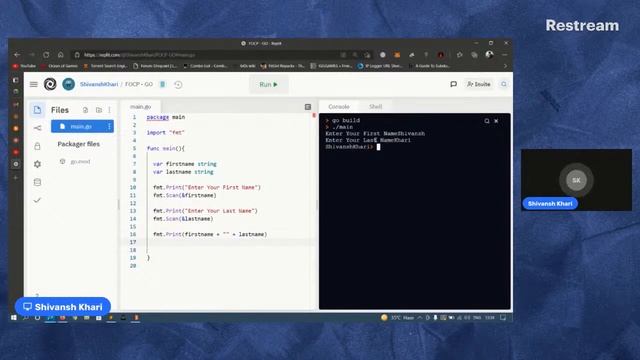Open the FOCP - GO repl name
This screenshot has width=640, height=360.
tap(139, 84)
